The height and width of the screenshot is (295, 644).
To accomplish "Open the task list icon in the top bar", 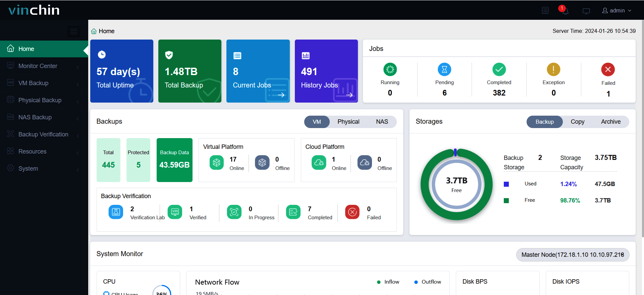I will point(545,10).
